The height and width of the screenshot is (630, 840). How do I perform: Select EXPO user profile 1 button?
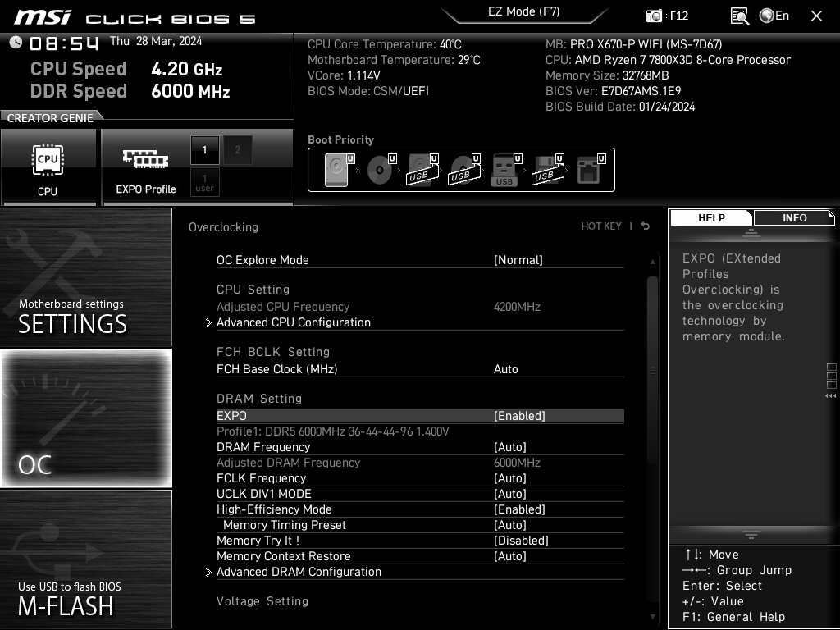coord(204,183)
